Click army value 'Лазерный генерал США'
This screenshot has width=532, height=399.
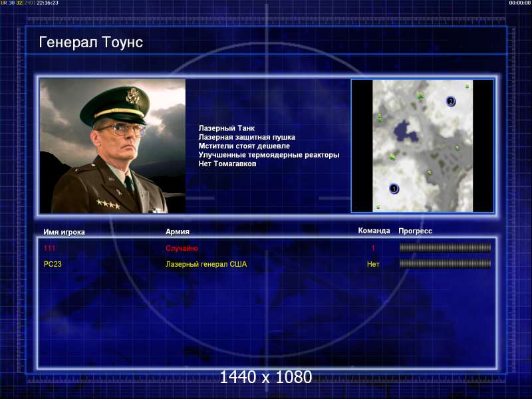[206, 264]
